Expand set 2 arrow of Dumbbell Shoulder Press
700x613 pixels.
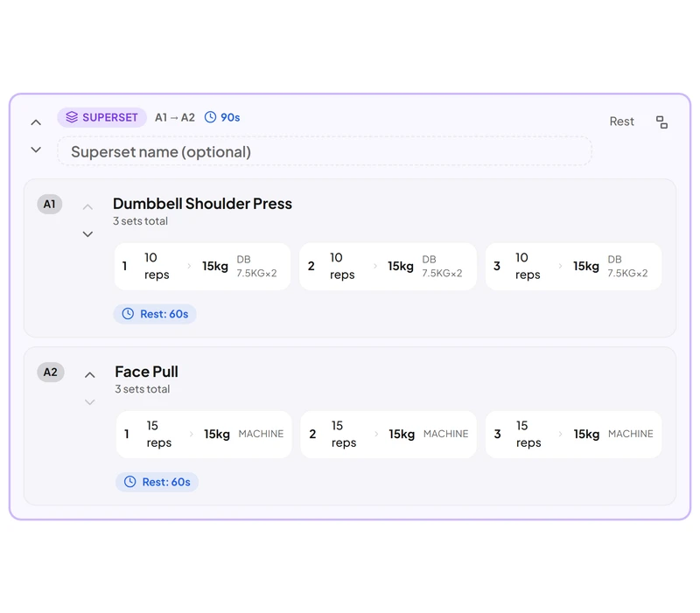pos(375,266)
